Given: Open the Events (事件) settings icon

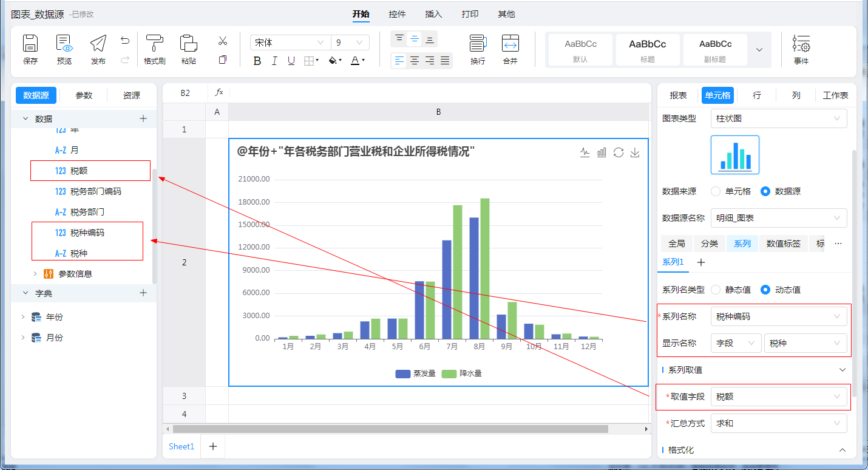Looking at the screenshot, I should [801, 44].
